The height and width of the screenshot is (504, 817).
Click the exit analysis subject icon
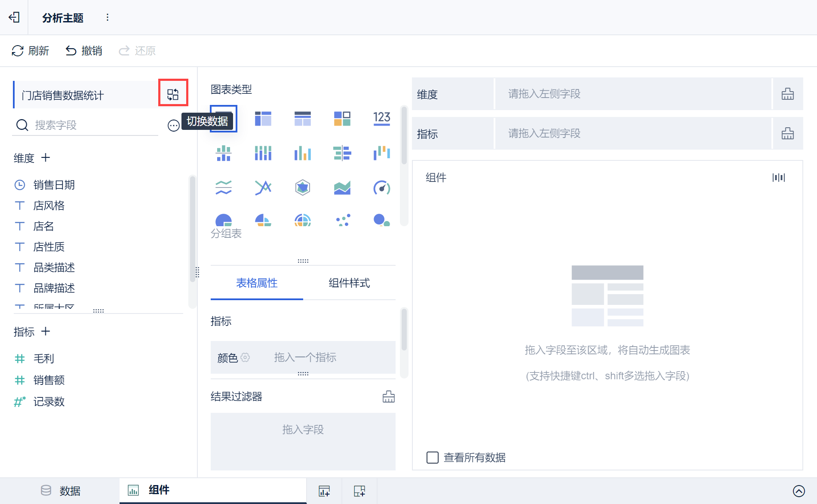[14, 17]
